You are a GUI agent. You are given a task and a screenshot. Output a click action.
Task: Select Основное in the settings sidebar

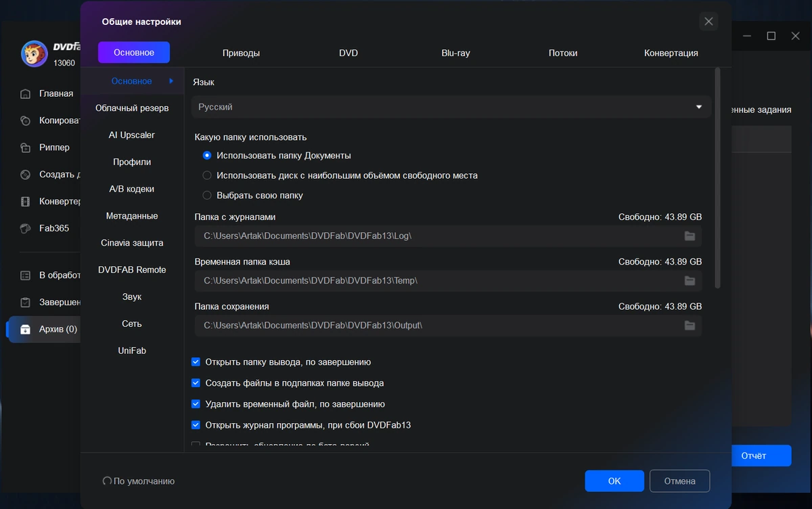[x=132, y=81]
